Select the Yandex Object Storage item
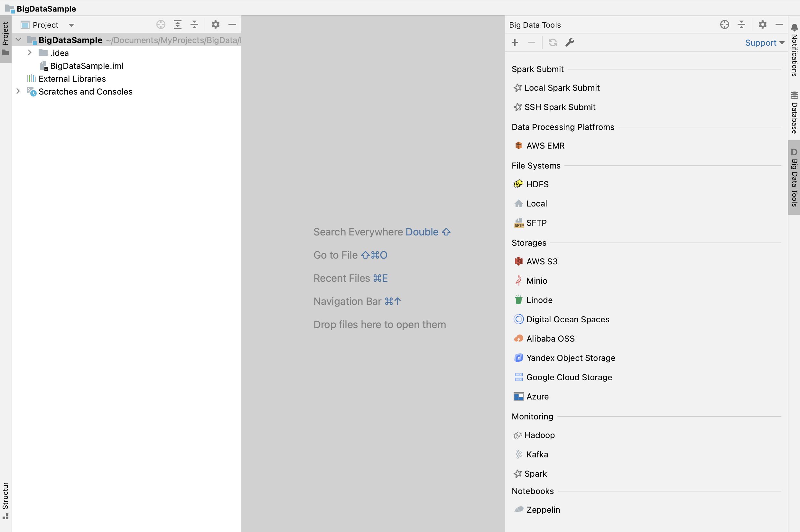Viewport: 800px width, 532px height. (570, 358)
